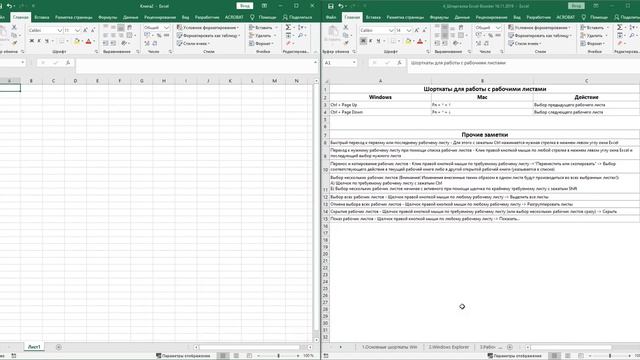The height and width of the screenshot is (360, 640).
Task: Click Undo in the right Excel window
Action: [x=341, y=6]
